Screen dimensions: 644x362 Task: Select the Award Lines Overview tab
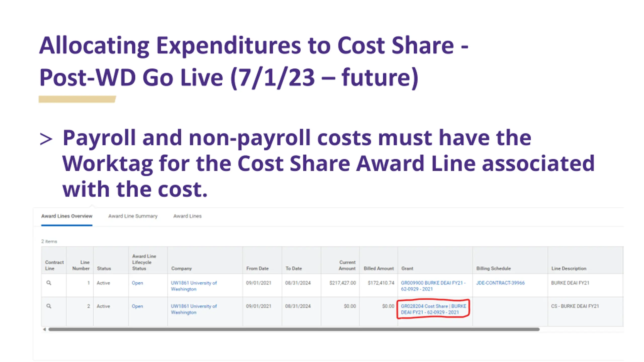coord(67,216)
